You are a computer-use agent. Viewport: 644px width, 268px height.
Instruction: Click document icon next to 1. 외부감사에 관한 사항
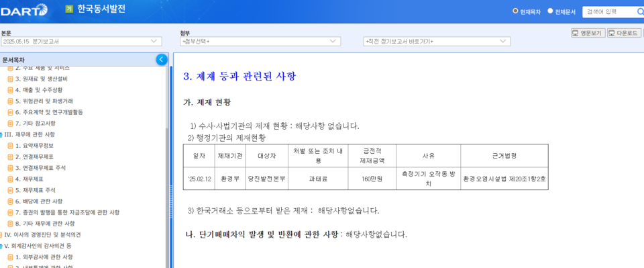[x=10, y=257]
